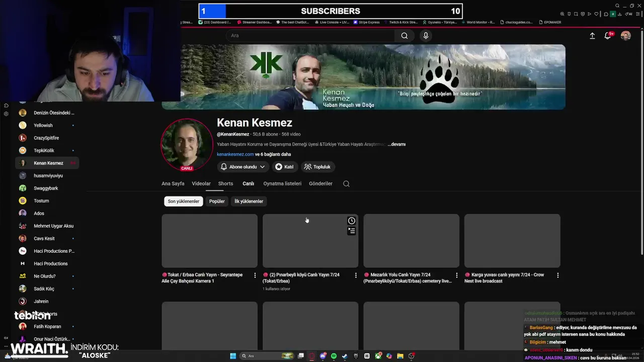Open Yellowish channel in subscriptions sidebar
Viewport: 644px width, 362px height.
[x=47, y=125]
